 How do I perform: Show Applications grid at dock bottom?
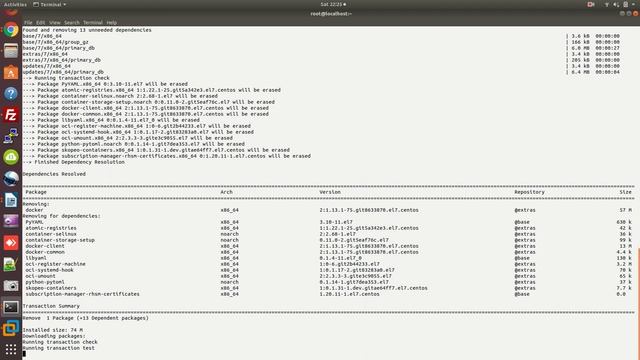pyautogui.click(x=11, y=349)
